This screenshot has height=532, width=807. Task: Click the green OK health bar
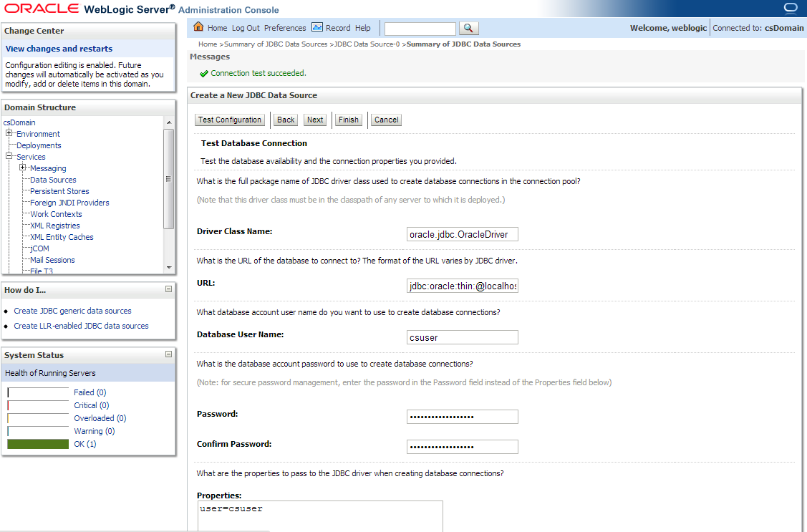point(38,444)
